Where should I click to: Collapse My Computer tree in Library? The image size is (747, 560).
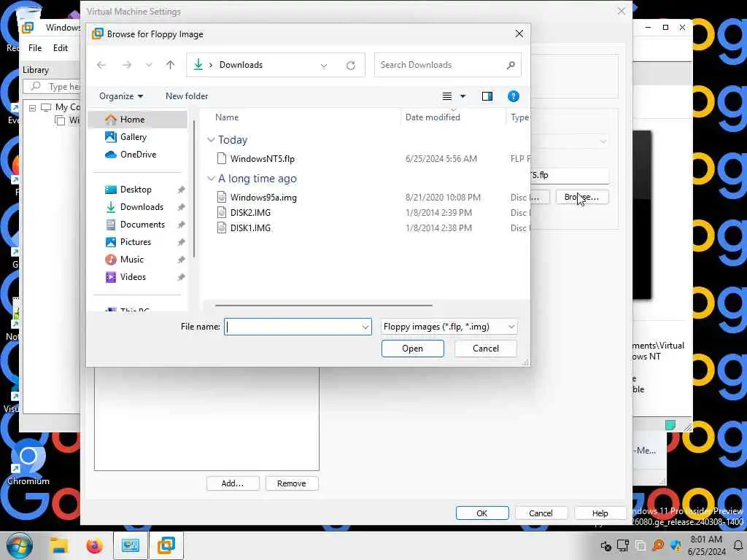[32, 108]
